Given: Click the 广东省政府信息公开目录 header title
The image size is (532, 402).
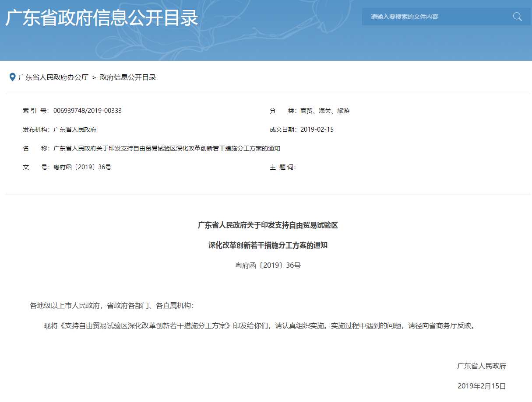Looking at the screenshot, I should click(102, 18).
